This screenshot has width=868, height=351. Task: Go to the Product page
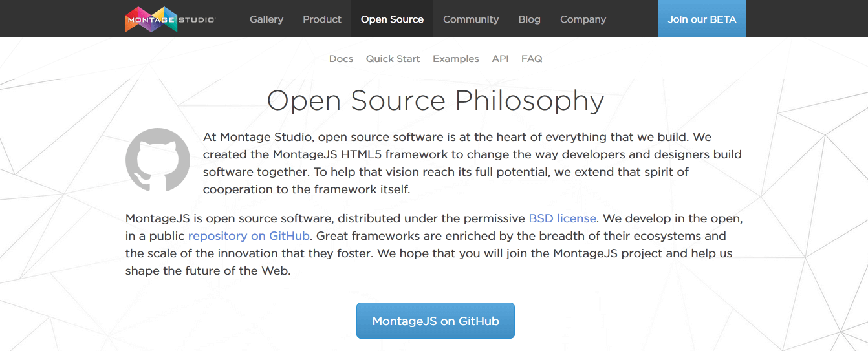pyautogui.click(x=322, y=19)
